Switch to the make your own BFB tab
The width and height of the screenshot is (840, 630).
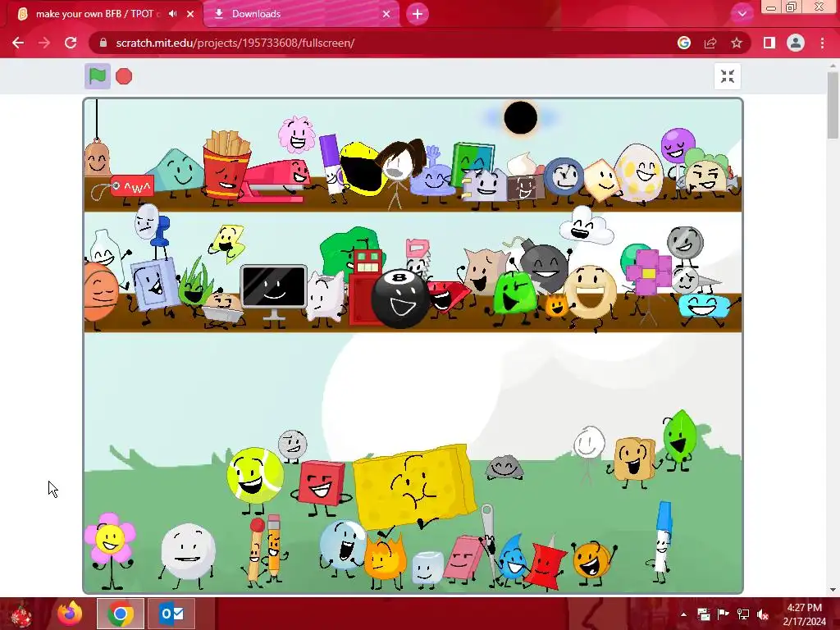click(95, 14)
